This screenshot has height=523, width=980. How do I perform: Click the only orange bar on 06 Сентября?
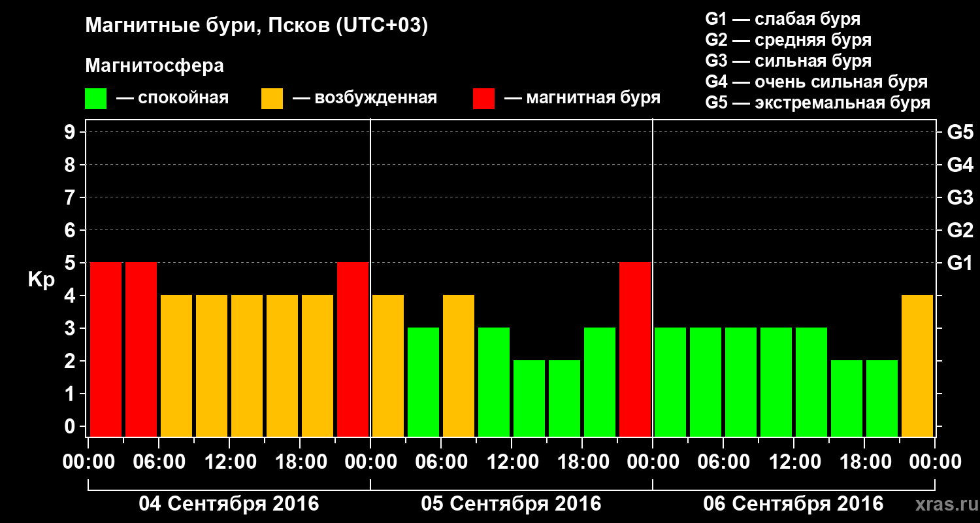(x=917, y=365)
